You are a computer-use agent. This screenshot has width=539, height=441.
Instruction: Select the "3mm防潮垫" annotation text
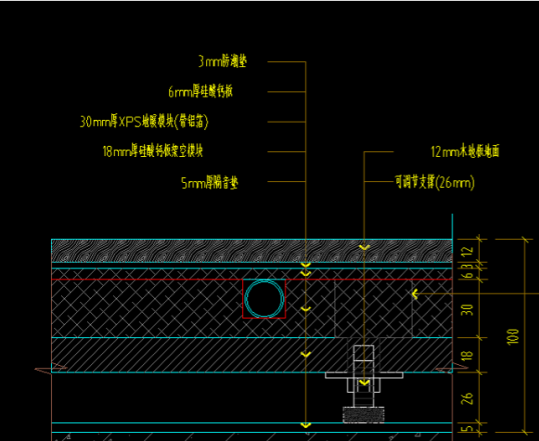tap(222, 62)
